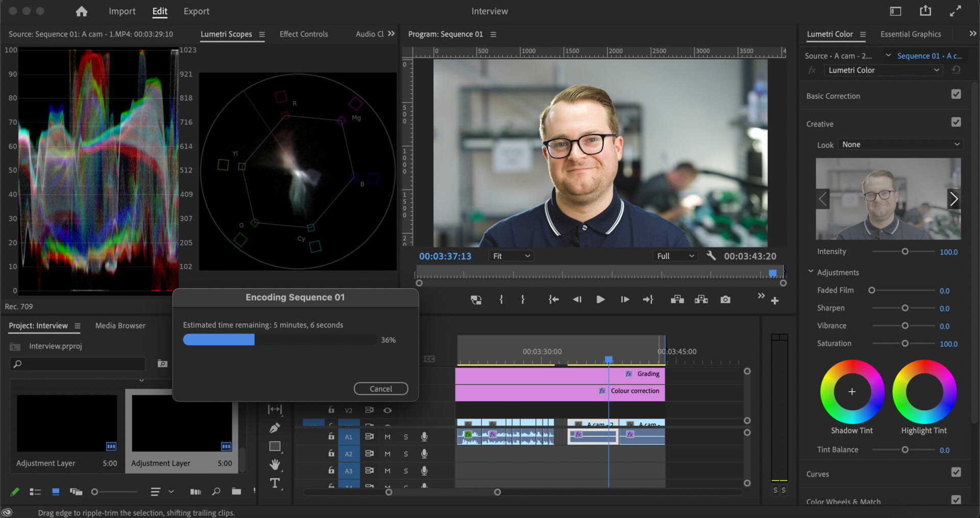
Task: Open the Look dropdown set to None
Action: [900, 145]
